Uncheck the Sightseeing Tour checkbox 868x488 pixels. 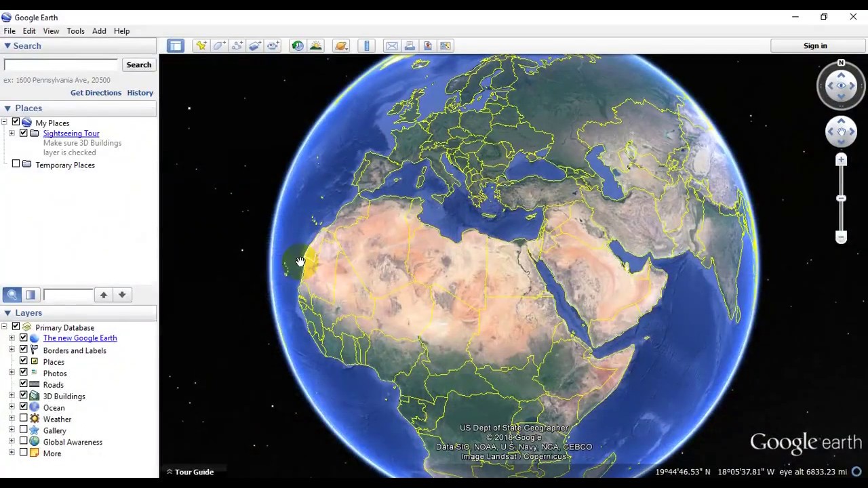click(23, 133)
